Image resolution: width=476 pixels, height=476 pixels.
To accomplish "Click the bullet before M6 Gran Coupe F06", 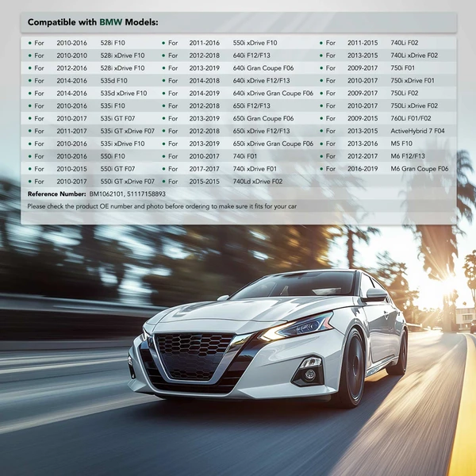I will [321, 169].
